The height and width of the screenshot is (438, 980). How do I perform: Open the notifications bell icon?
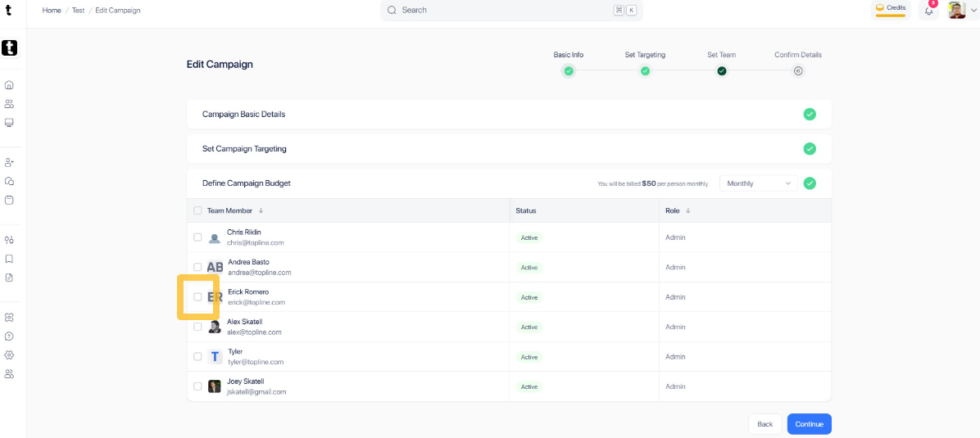click(928, 11)
